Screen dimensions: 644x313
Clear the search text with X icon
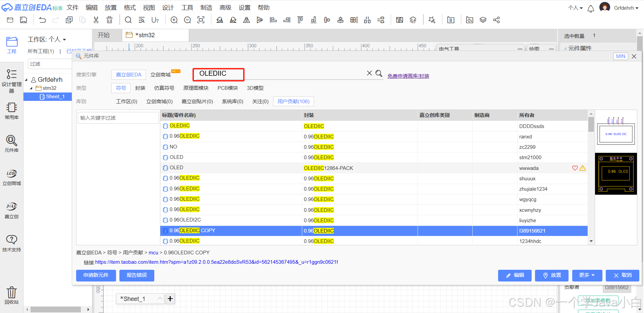pyautogui.click(x=369, y=73)
